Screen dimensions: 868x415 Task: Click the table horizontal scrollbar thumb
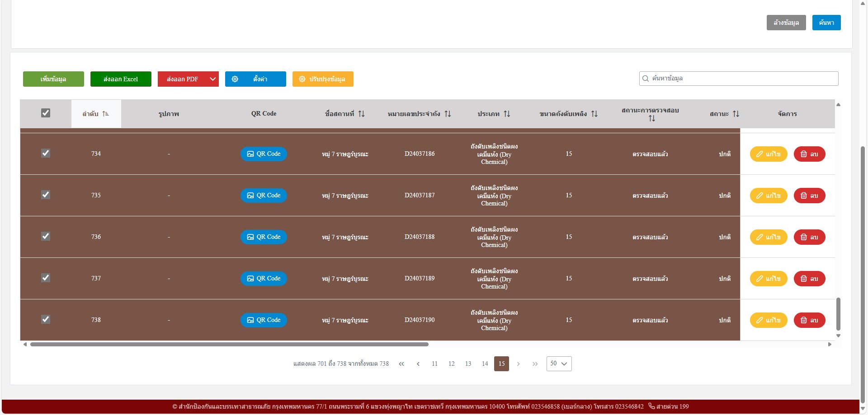click(229, 344)
